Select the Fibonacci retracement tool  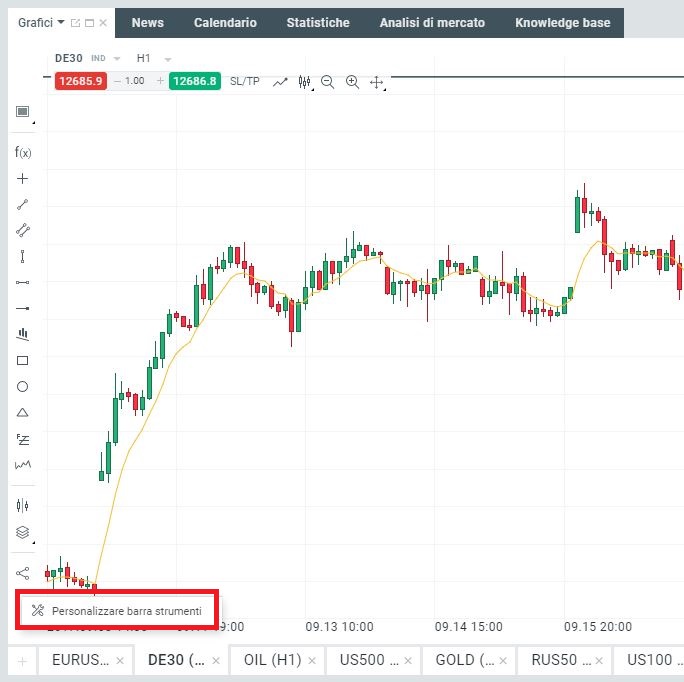click(23, 438)
